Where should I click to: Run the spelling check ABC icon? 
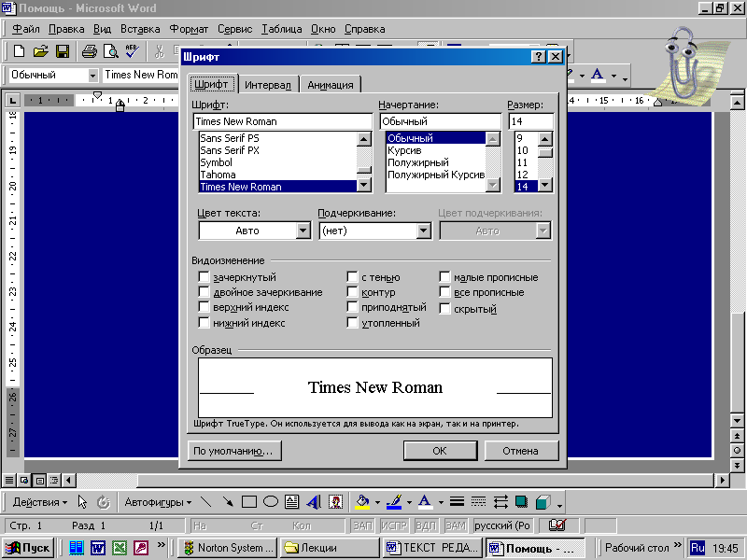pos(132,51)
